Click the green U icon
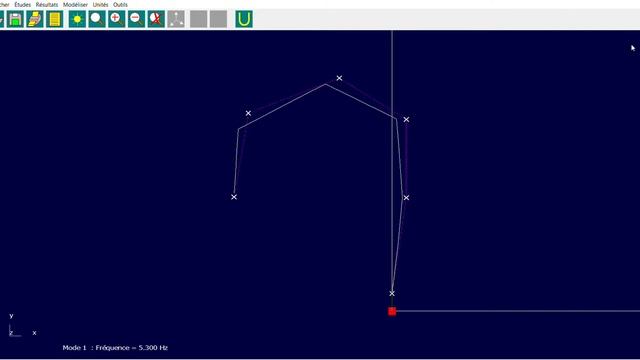The height and width of the screenshot is (360, 640). [x=244, y=19]
